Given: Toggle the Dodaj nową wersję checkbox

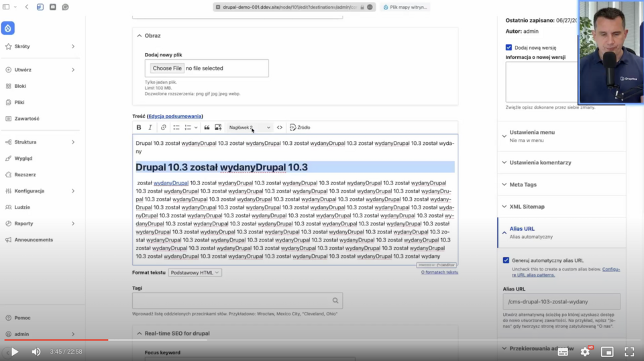Looking at the screenshot, I should pos(508,48).
